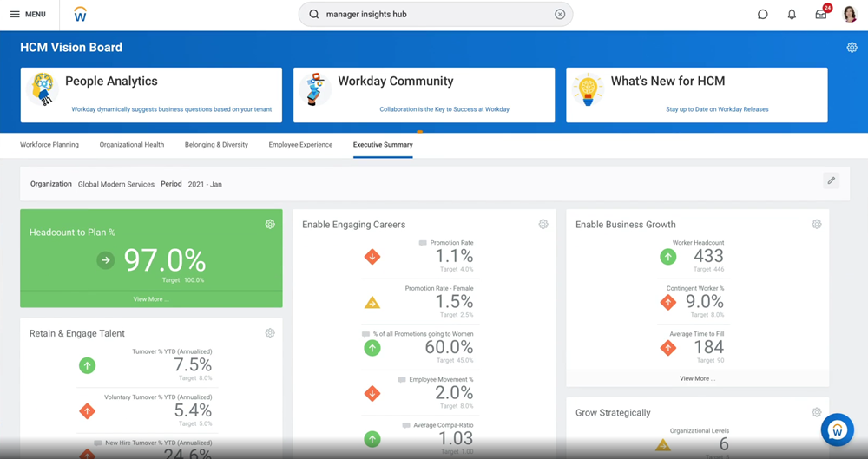Clear the search text with the X icon

pos(560,15)
